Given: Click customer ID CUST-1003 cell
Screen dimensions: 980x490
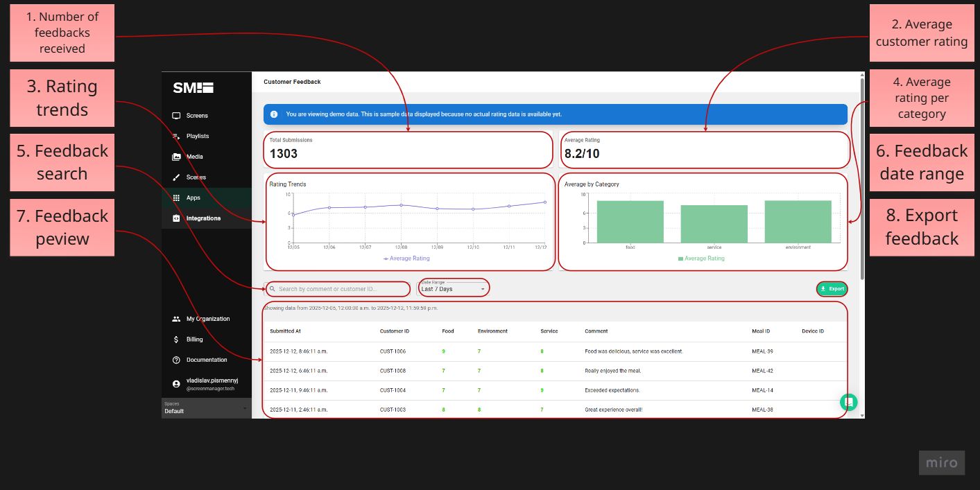Looking at the screenshot, I should 393,410.
